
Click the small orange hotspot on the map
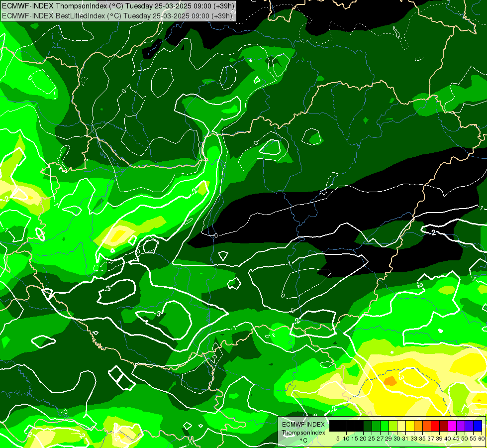(390, 380)
